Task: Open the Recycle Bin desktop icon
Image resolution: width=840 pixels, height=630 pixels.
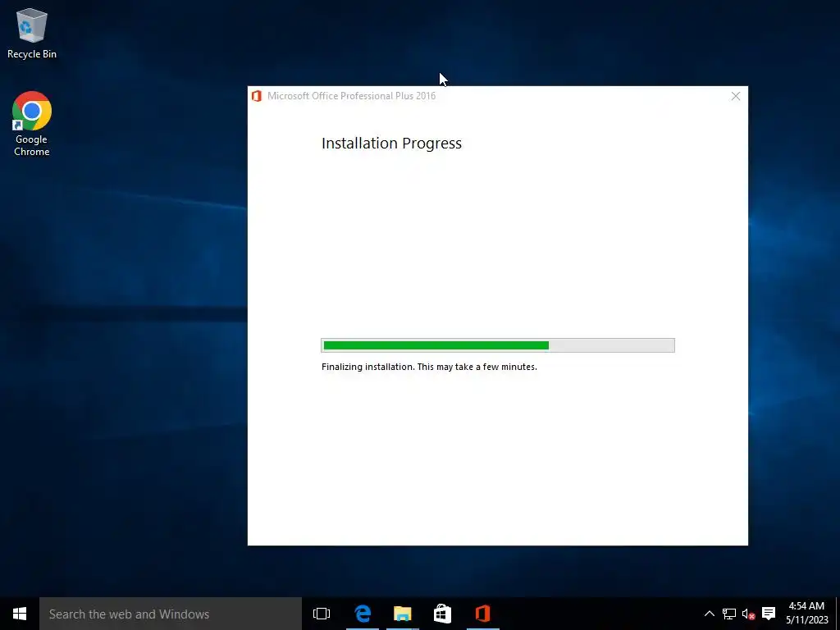Action: click(x=32, y=34)
